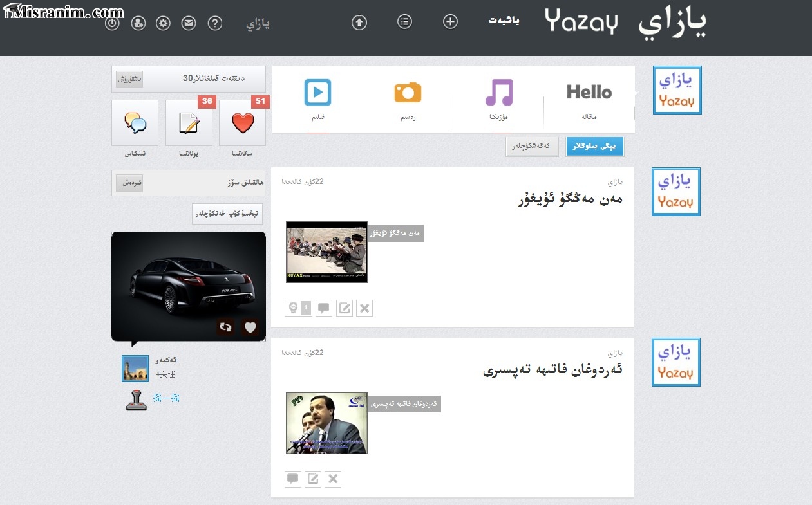Delete the Erdoğan post with X icon

(333, 479)
